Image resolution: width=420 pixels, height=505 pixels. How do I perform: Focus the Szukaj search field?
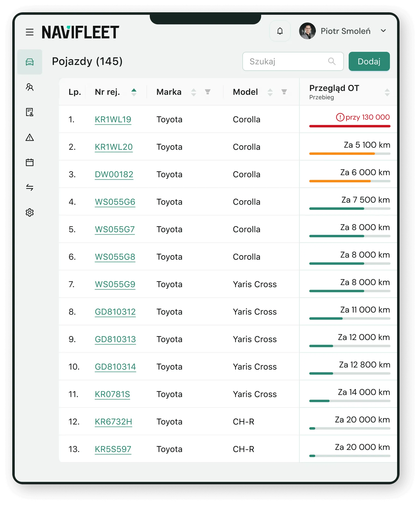click(x=293, y=61)
